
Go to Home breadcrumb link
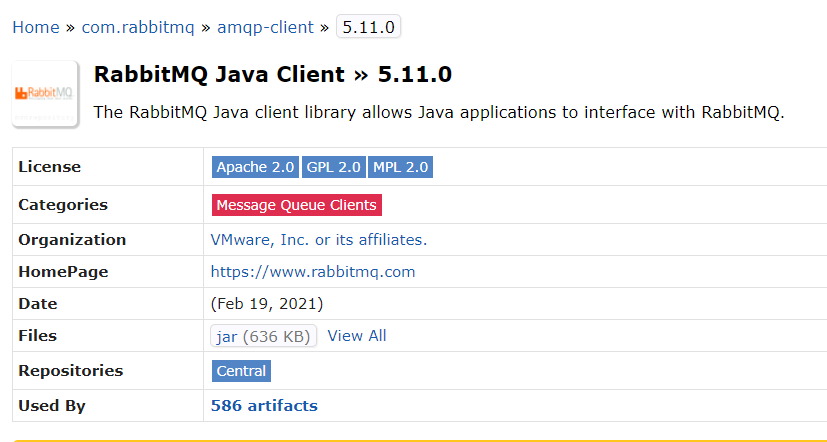pyautogui.click(x=36, y=27)
